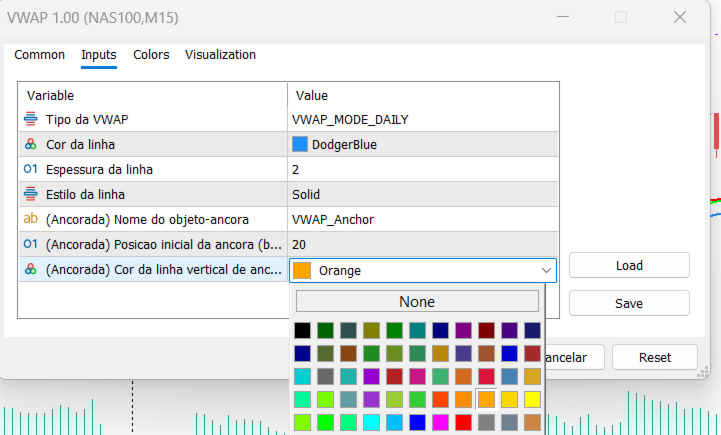Click the Espessura da linha integer icon

[30, 169]
